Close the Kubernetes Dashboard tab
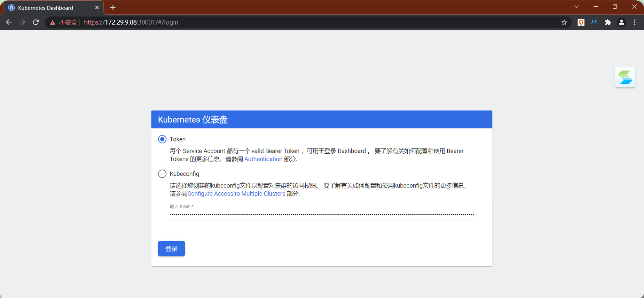Viewport: 644px width, 298px height. coord(97,7)
